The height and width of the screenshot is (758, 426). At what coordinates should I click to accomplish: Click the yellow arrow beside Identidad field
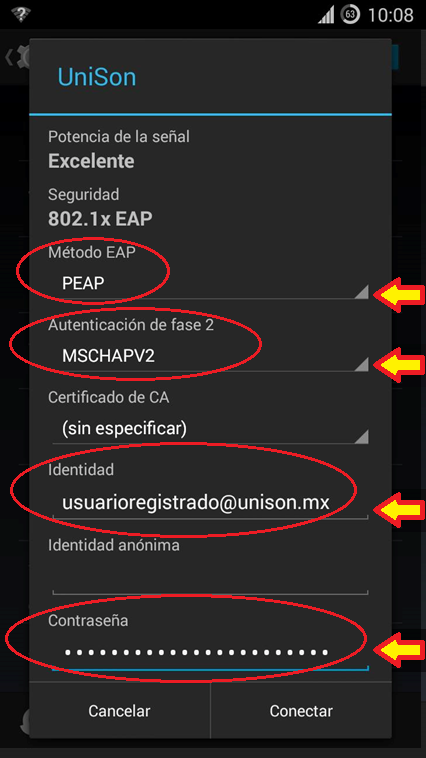coord(399,509)
